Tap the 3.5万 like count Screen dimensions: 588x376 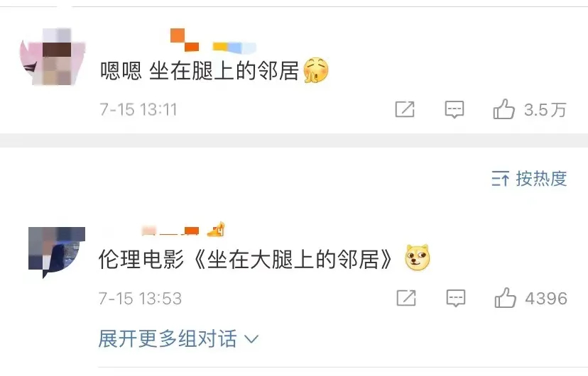(545, 110)
